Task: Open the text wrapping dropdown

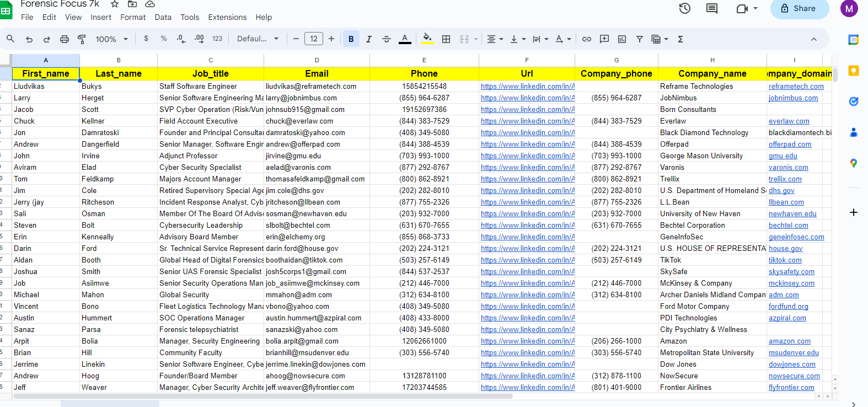Action: (540, 39)
